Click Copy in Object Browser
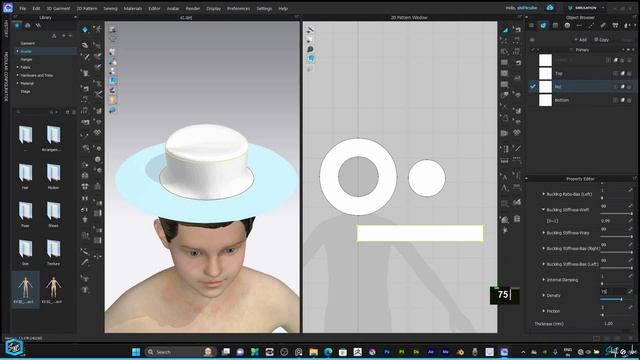 (x=602, y=40)
